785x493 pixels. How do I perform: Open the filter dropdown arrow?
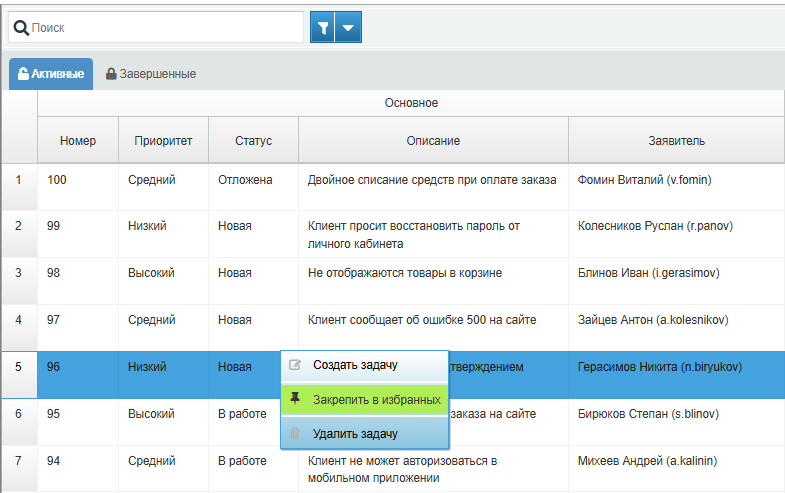(x=348, y=28)
